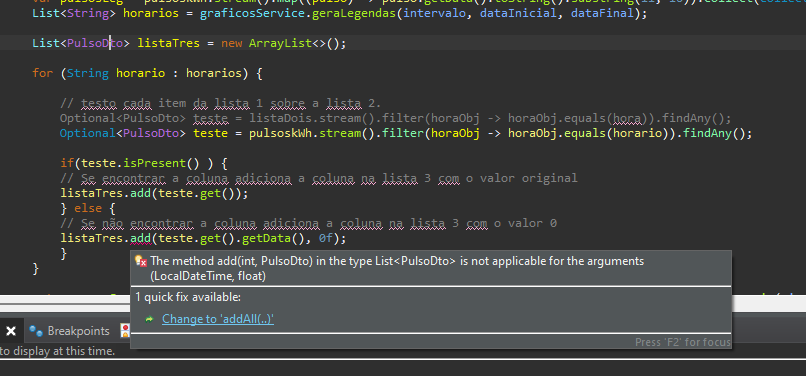
Task: Click the '} else {' line
Action: [88, 208]
